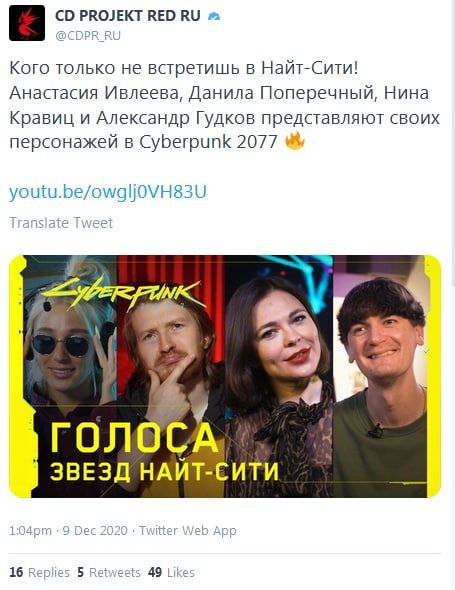Select the panel with the woman in the leopard blouse
This screenshot has height=590, width=455.
279,376
